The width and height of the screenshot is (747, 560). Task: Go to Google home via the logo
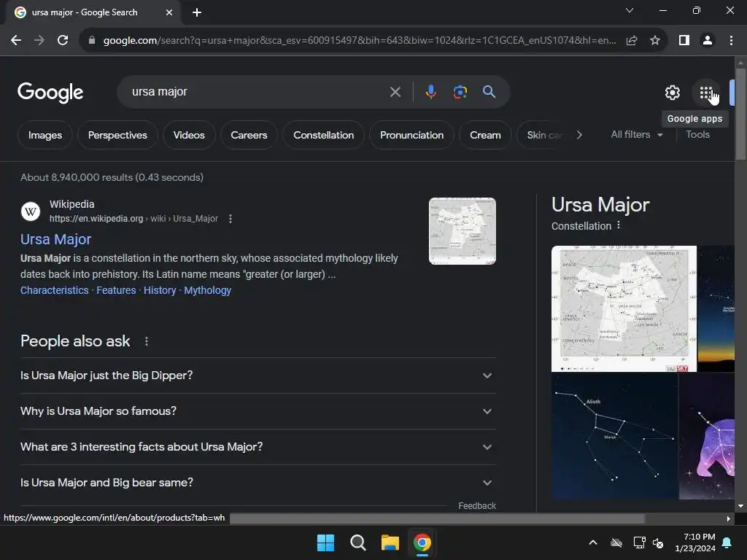pos(50,93)
